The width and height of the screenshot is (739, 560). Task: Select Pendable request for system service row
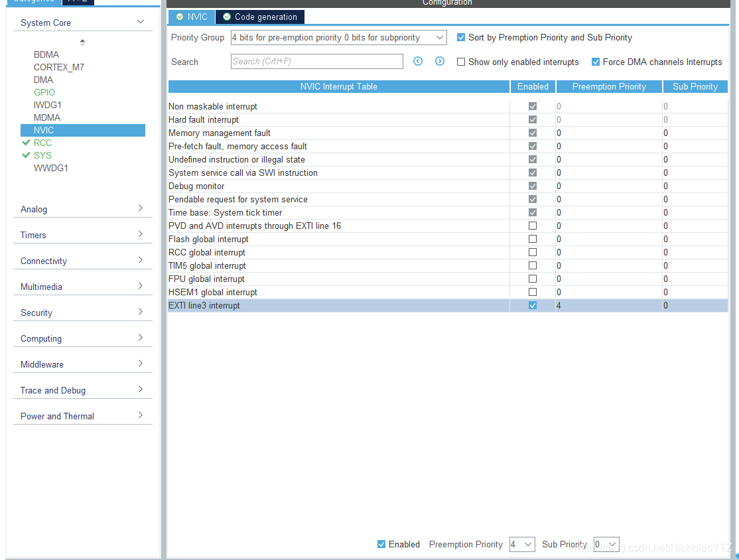[448, 200]
